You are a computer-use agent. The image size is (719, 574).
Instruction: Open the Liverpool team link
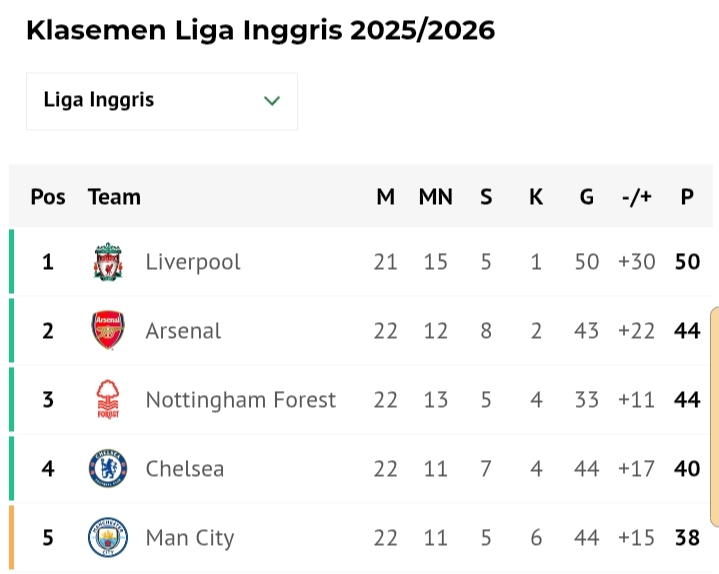tap(193, 262)
